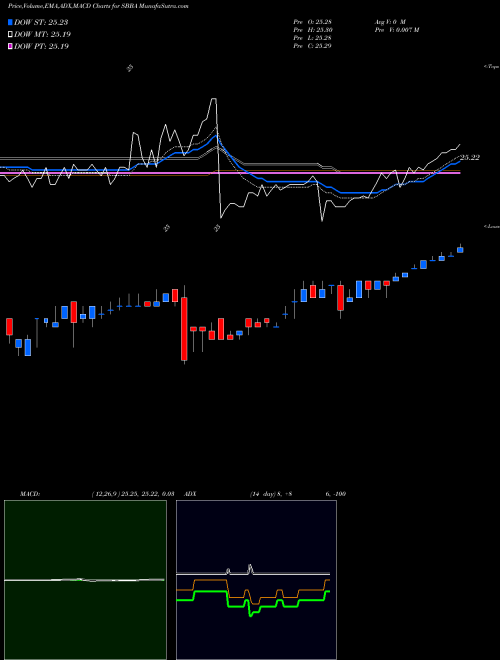Screen dimensions: 500x660
Task: Click the tallest red candlestick in price chart
Action: [184, 329]
